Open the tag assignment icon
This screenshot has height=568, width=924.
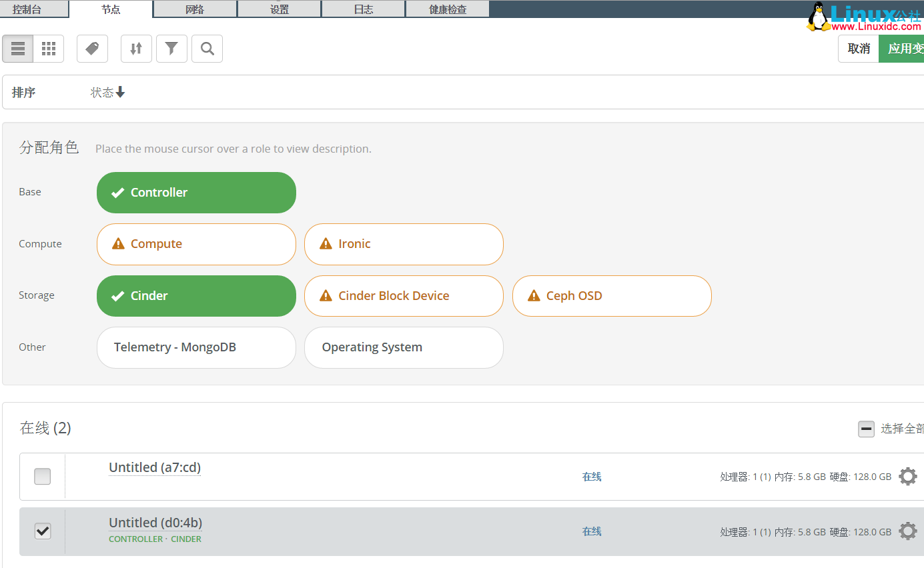pos(92,48)
